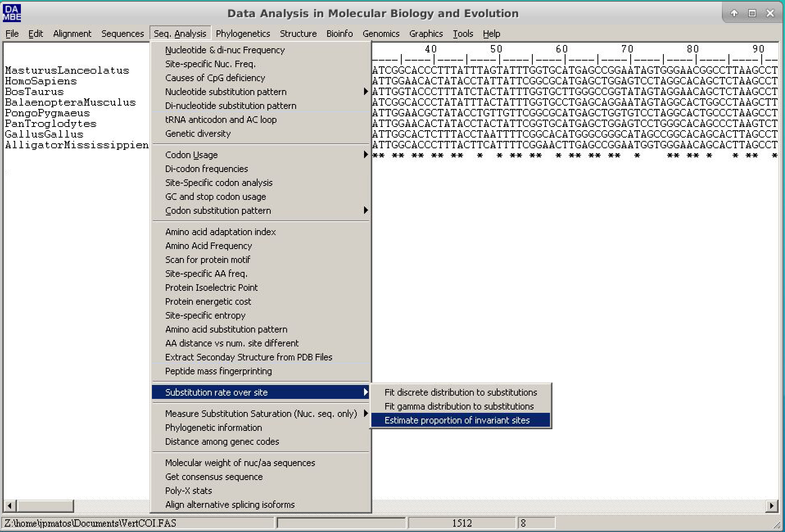
Task: Select AA distance vs num. site different
Action: tap(261, 343)
